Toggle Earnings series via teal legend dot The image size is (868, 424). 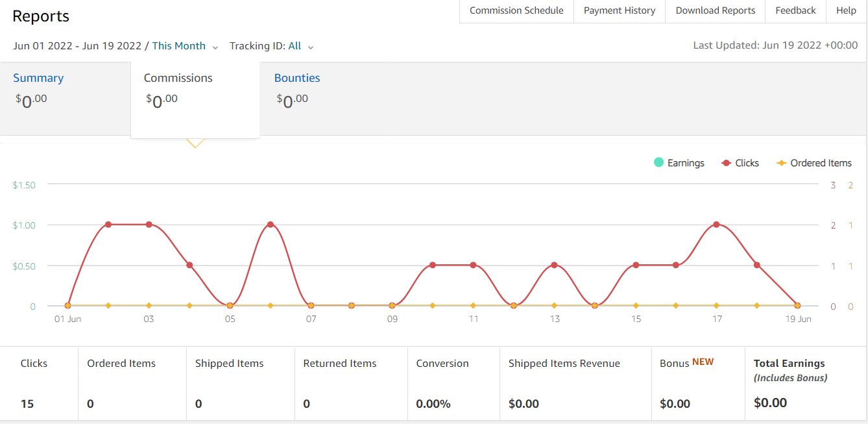659,162
